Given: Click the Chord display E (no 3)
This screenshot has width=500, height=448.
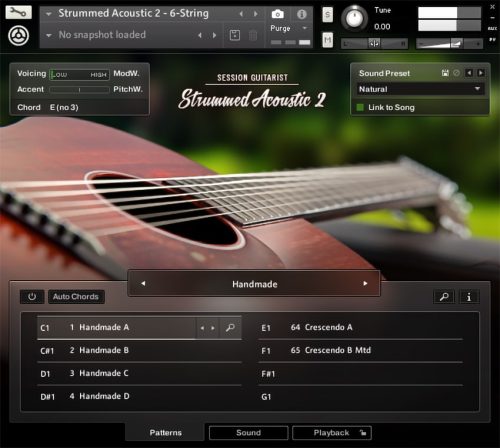Looking at the screenshot, I should point(64,107).
